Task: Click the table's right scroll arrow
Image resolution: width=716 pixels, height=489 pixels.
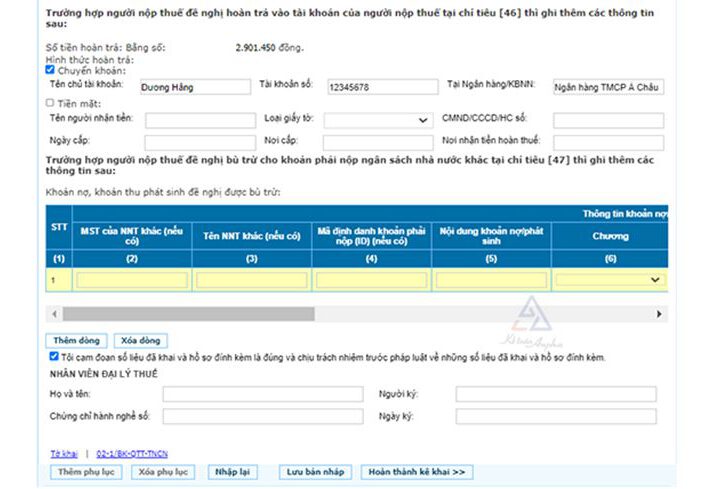Action: (659, 313)
